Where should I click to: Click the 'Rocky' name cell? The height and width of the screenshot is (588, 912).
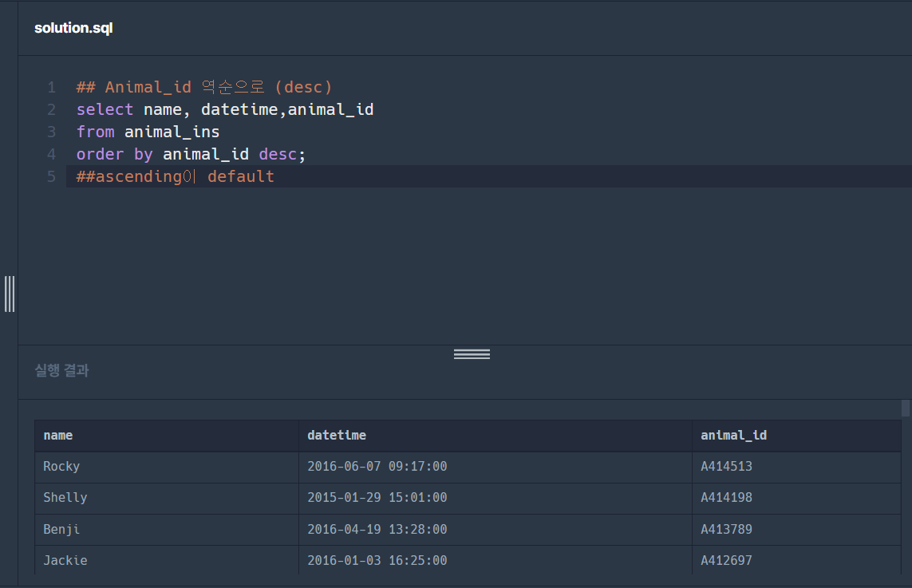click(x=167, y=467)
